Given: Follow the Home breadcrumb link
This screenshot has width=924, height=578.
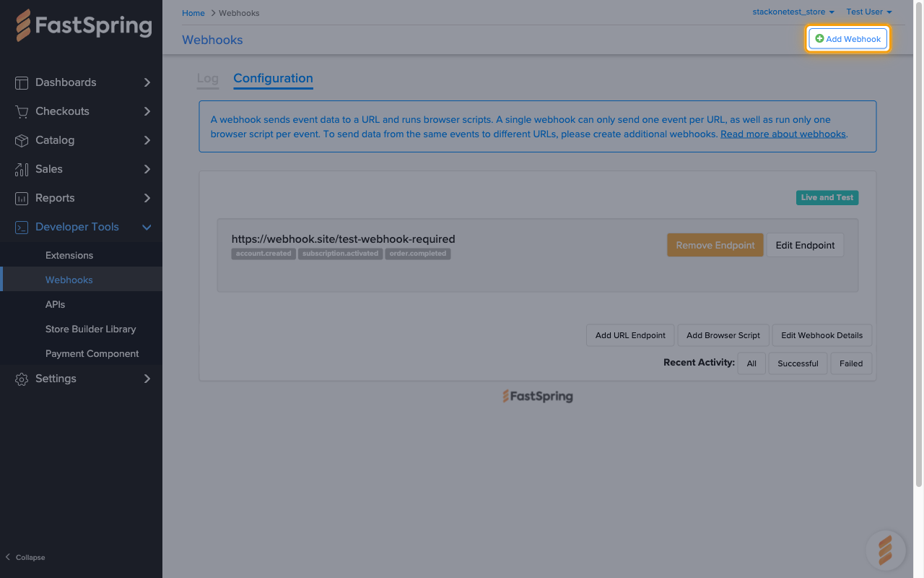Looking at the screenshot, I should (x=193, y=13).
